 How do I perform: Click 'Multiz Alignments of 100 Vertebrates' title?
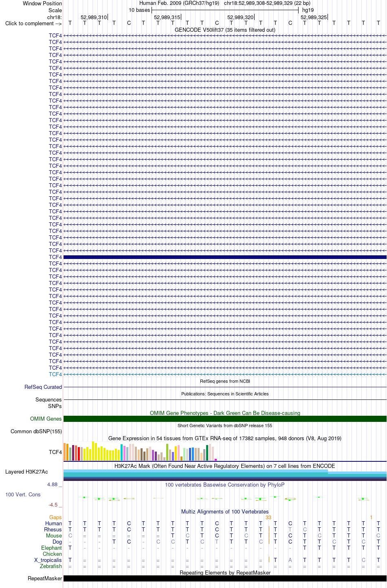point(225,511)
